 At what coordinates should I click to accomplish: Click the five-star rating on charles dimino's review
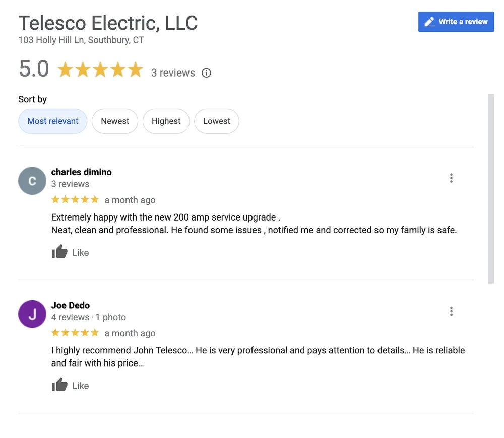point(75,199)
